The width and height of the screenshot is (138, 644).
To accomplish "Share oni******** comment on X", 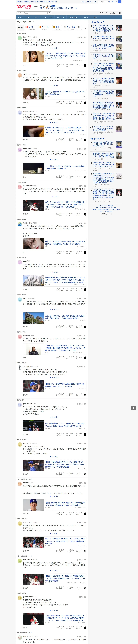I will 85,140.
